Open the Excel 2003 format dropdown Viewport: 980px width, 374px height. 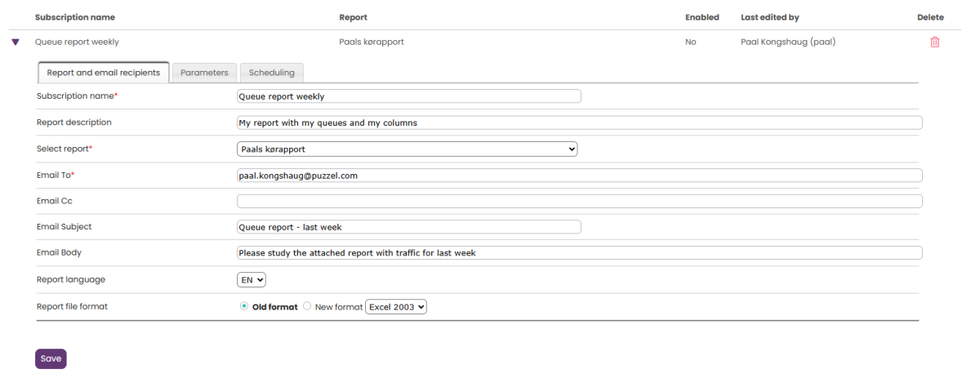396,307
